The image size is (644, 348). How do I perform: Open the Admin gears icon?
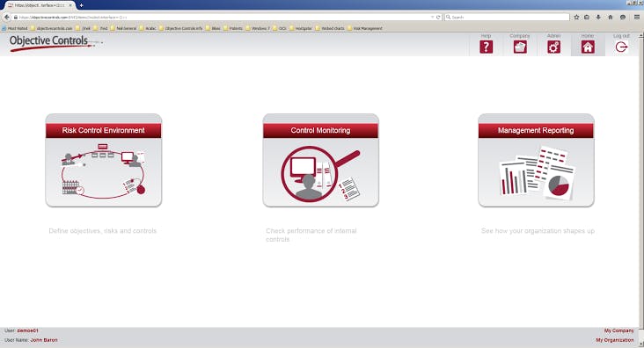click(553, 47)
